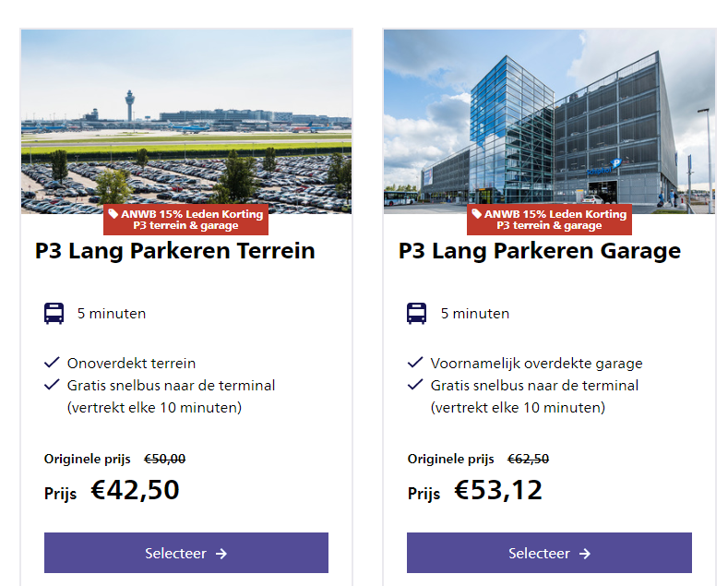Click the crossed-out €62,50 original price
Image resolution: width=728 pixels, height=586 pixels.
pyautogui.click(x=528, y=459)
